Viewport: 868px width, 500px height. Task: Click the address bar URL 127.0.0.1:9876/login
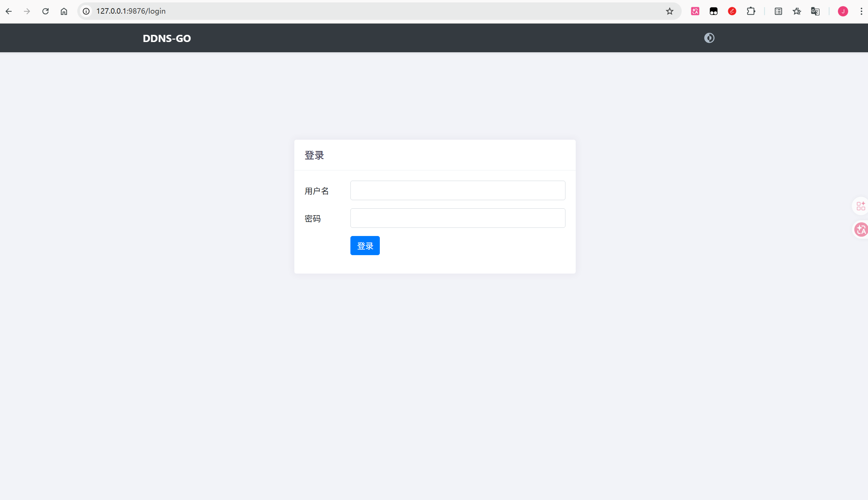[x=131, y=11]
